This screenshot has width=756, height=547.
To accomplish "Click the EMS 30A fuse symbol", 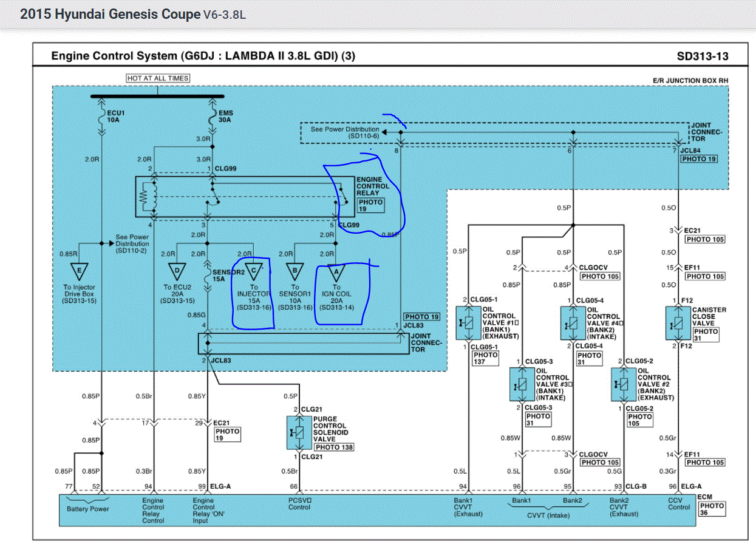I will coord(213,116).
